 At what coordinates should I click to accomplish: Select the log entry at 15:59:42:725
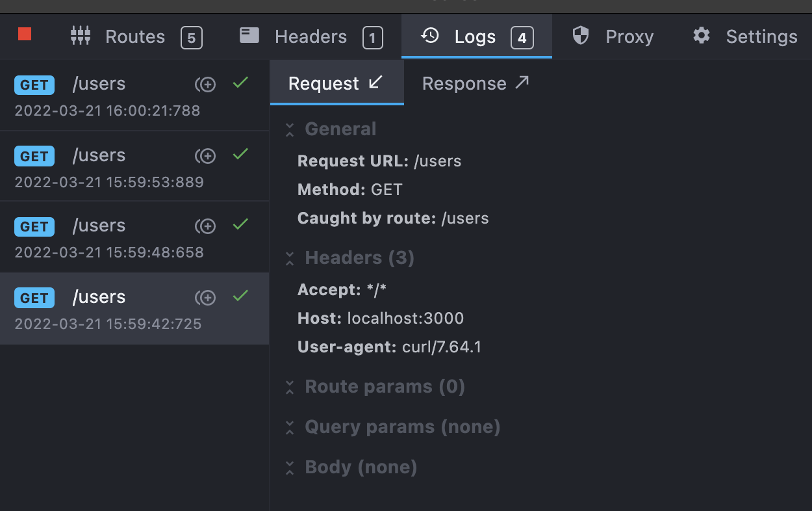(134, 308)
